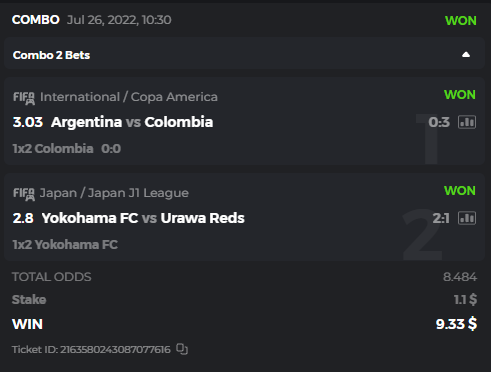Click FIFA esports icon beside Copa America
The height and width of the screenshot is (372, 491).
tap(24, 98)
